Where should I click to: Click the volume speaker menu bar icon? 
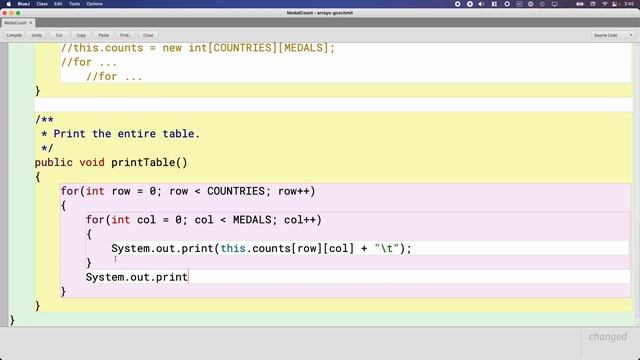click(x=481, y=4)
